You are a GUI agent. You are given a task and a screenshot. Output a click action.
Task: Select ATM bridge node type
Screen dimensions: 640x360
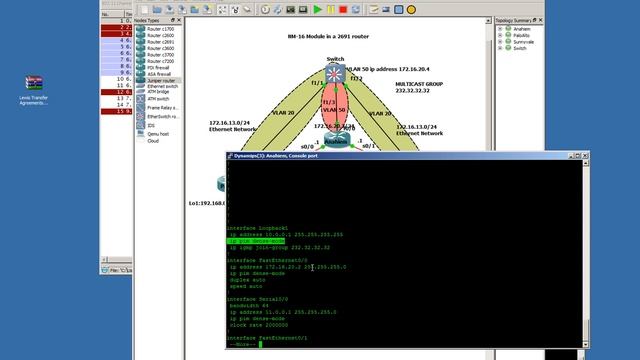coord(158,92)
